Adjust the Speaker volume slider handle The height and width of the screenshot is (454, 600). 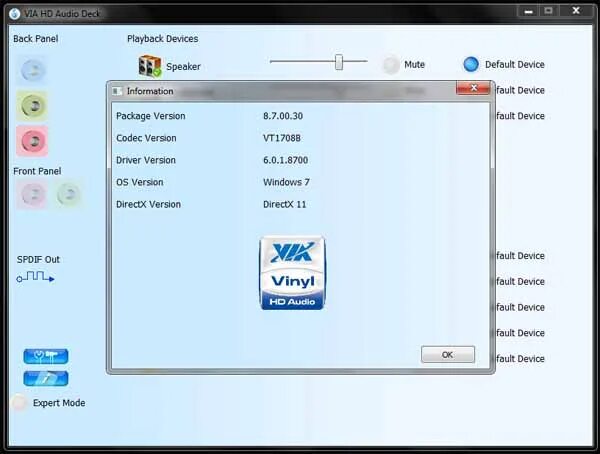point(339,62)
